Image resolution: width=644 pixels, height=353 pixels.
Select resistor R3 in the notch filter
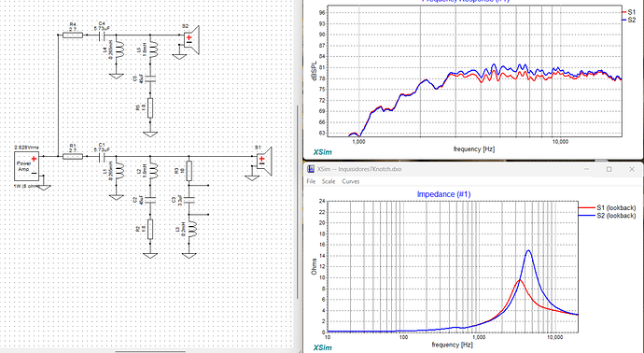click(189, 171)
